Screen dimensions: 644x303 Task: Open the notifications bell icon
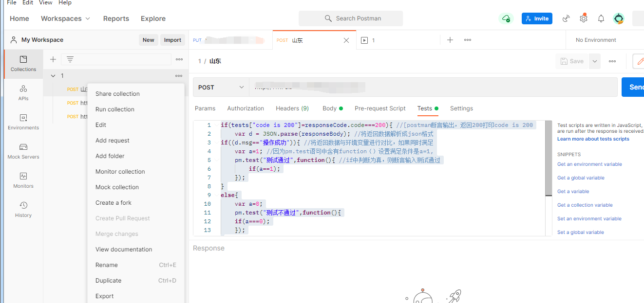pos(601,18)
